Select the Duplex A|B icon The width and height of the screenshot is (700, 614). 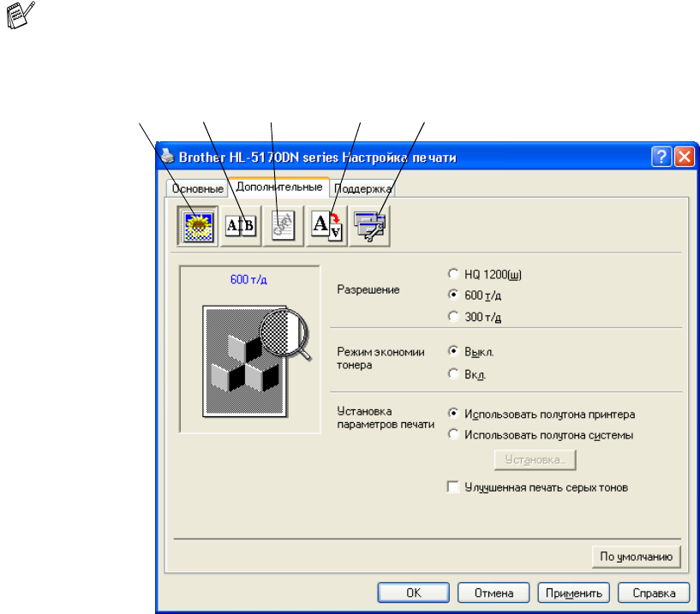[x=241, y=226]
